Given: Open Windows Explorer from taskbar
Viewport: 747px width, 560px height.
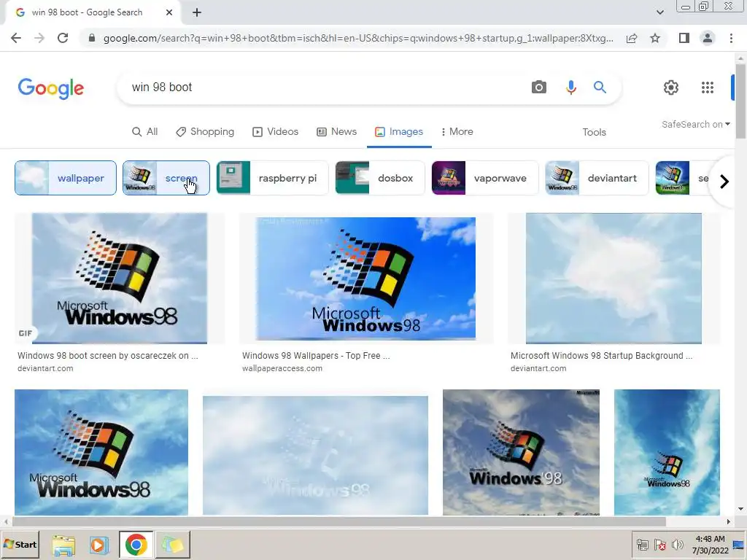Looking at the screenshot, I should click(63, 545).
